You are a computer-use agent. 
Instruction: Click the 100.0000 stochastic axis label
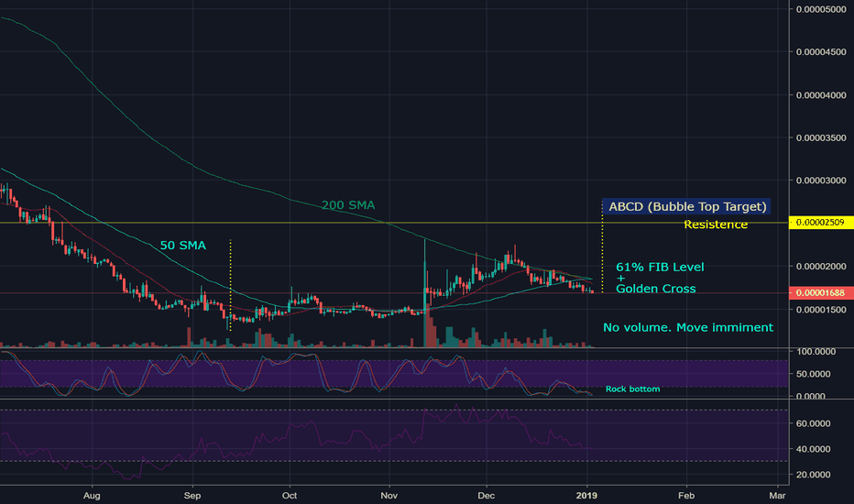point(816,352)
